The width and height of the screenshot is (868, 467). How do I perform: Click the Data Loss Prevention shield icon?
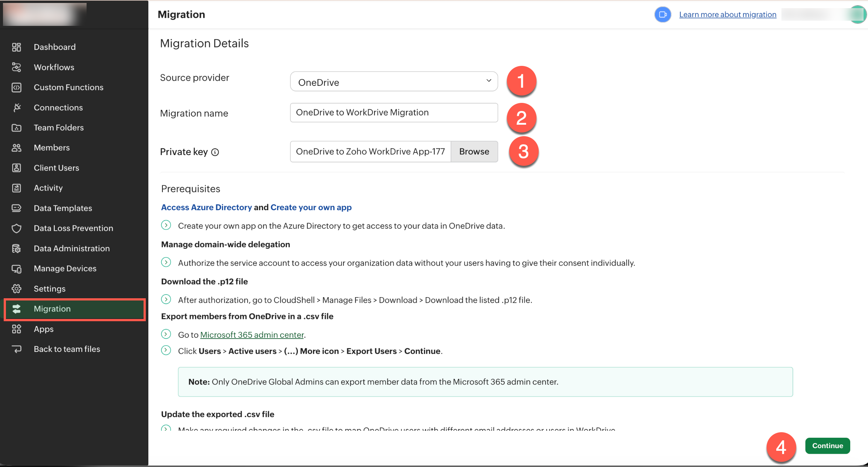16,228
